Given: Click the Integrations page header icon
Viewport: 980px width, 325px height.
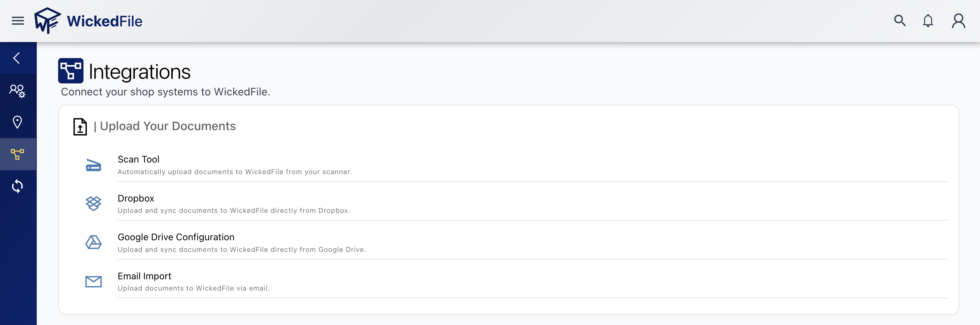Looking at the screenshot, I should [x=70, y=71].
